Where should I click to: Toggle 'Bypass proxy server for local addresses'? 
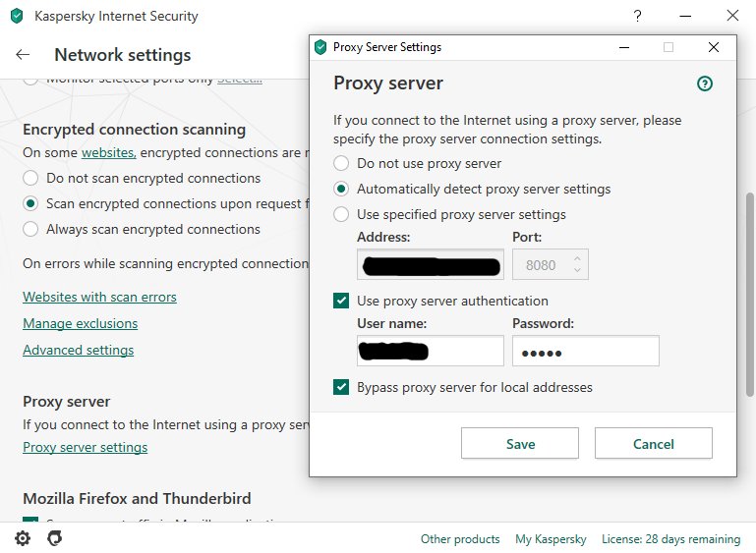click(x=341, y=387)
